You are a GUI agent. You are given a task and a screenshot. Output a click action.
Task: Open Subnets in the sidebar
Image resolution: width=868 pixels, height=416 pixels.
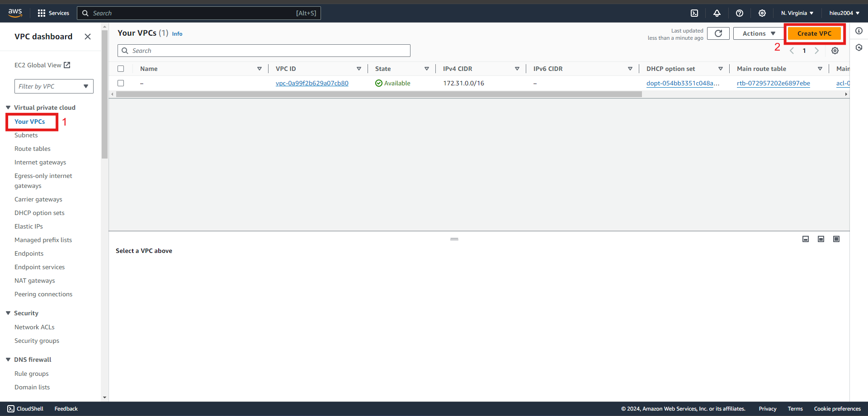(26, 135)
